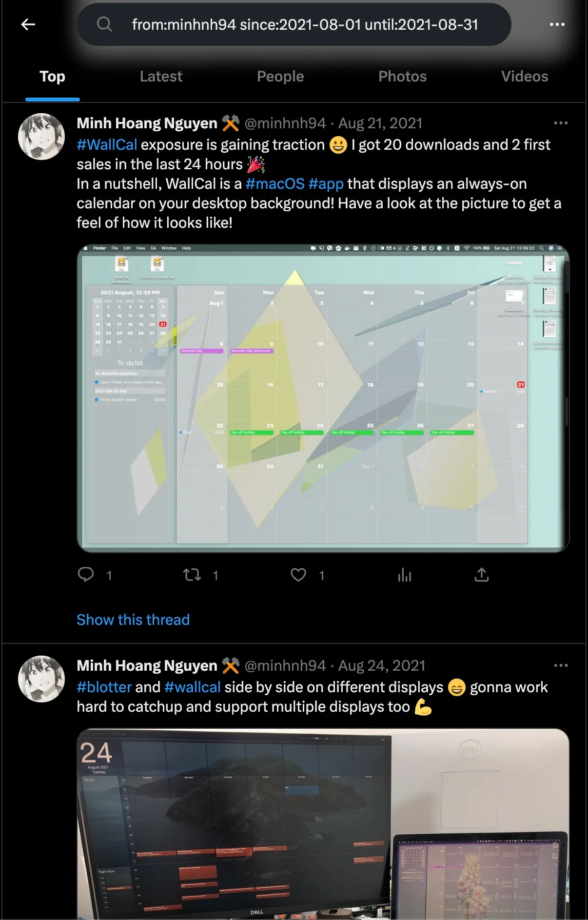Share the Aug 21 tweet
The height and width of the screenshot is (920, 588).
tap(482, 575)
